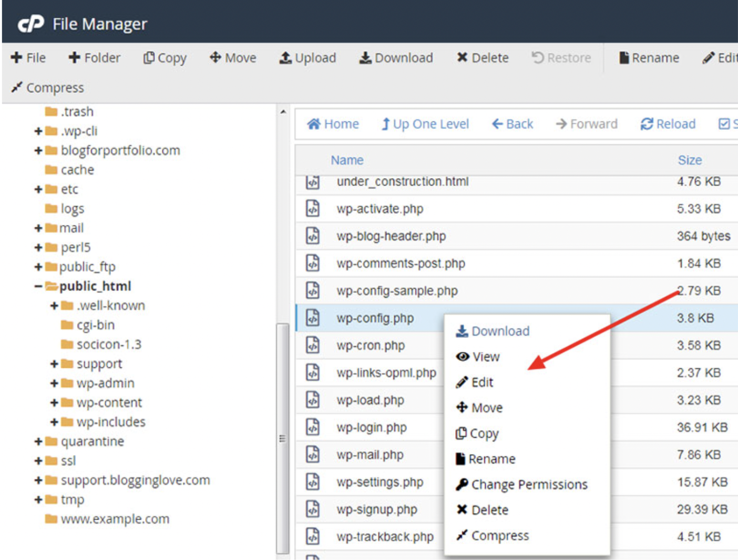Click the Back navigation link
Screen dimensions: 738x560
(512, 124)
